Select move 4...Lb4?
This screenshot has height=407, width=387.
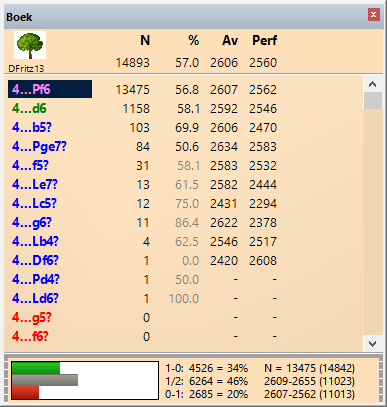[35, 241]
